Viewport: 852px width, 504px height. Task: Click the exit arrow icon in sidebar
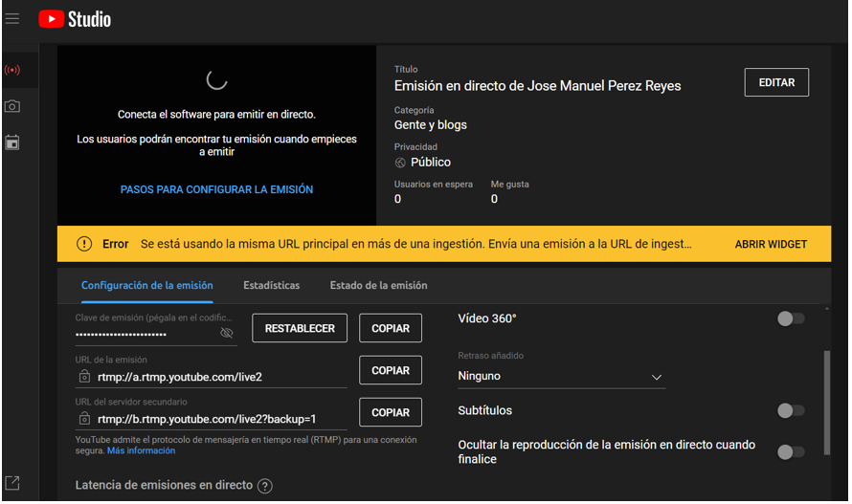click(x=12, y=483)
